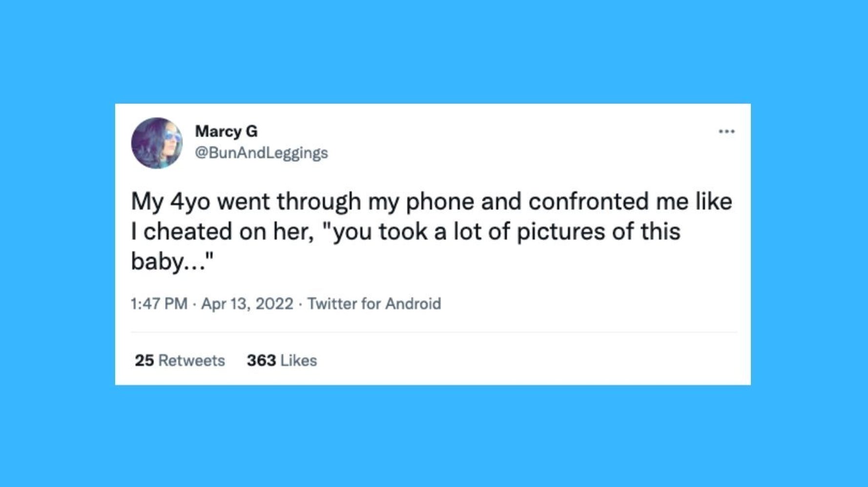The width and height of the screenshot is (868, 487).
Task: View the 25 Retweets list
Action: 180,360
